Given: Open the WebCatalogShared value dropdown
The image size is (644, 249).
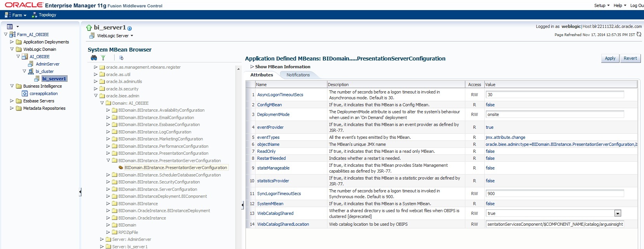Looking at the screenshot, I should (x=618, y=213).
